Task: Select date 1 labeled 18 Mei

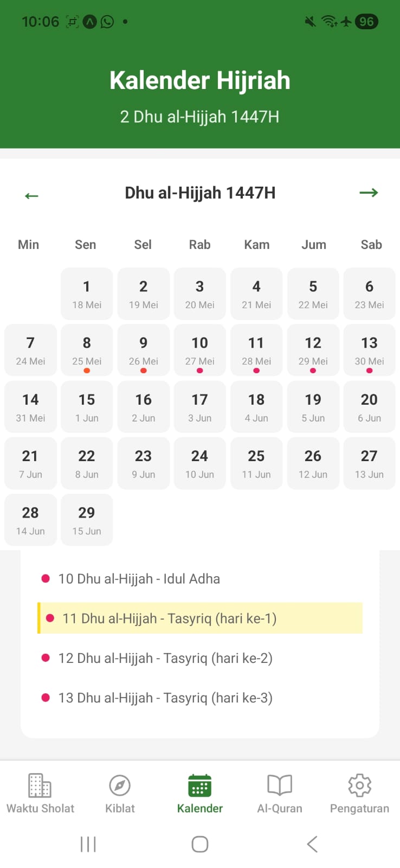Action: (87, 293)
